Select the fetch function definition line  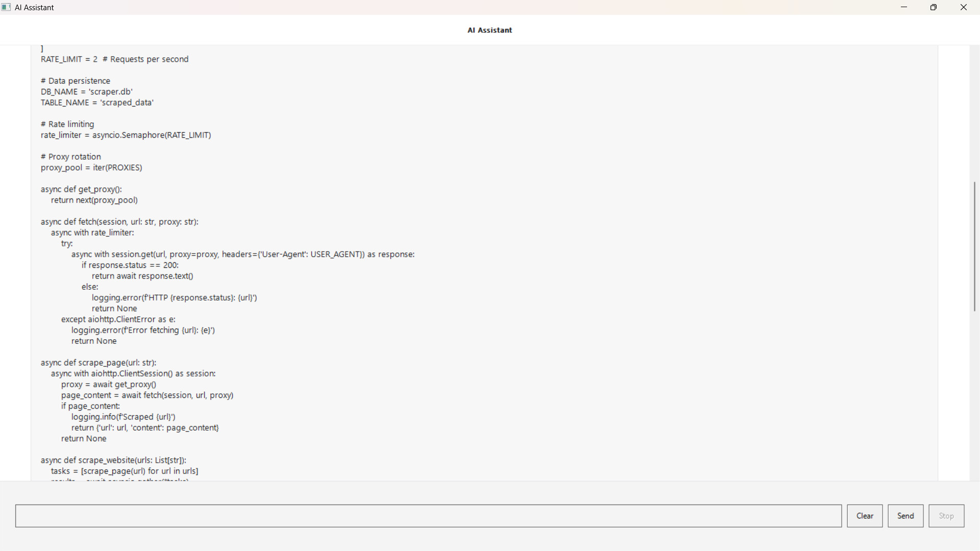(119, 221)
